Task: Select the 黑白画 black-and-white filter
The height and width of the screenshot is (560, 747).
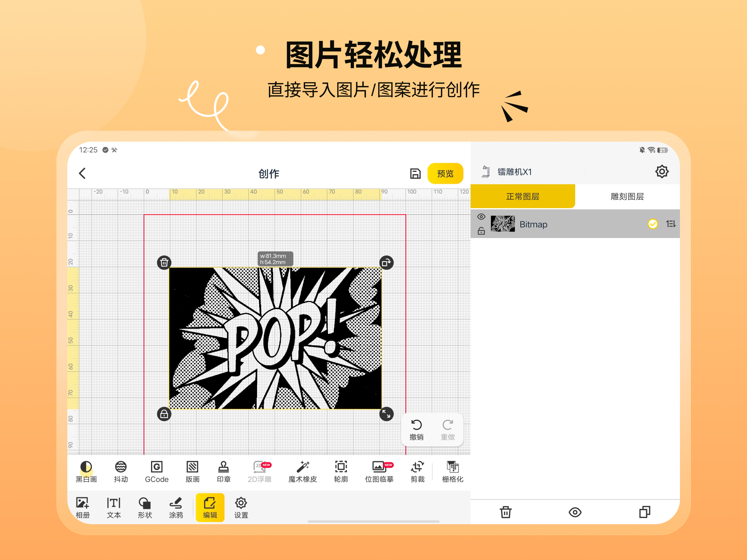Action: click(86, 472)
